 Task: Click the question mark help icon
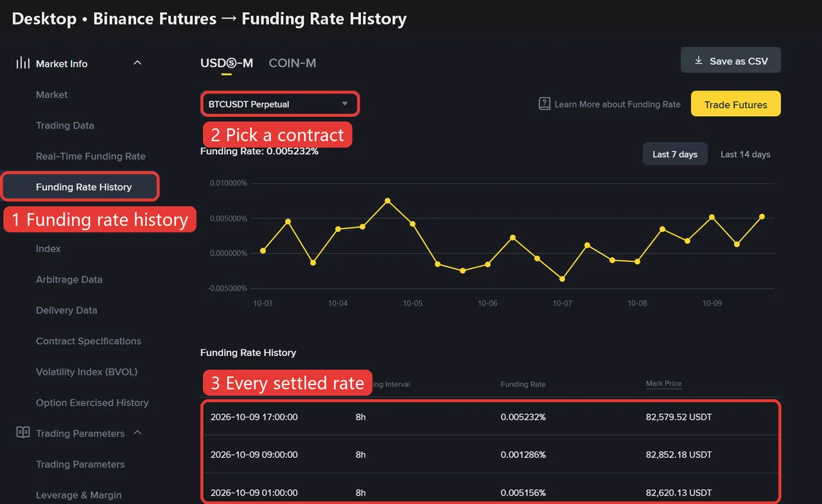(x=545, y=104)
